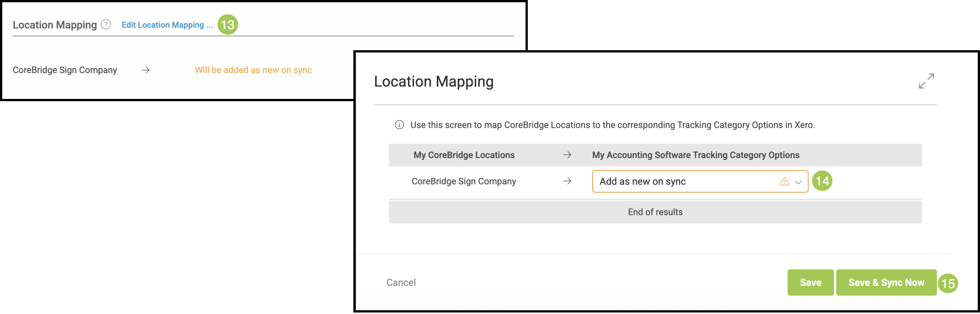Click the My CoreBridge Locations column header
This screenshot has width=980, height=314.
[x=464, y=155]
